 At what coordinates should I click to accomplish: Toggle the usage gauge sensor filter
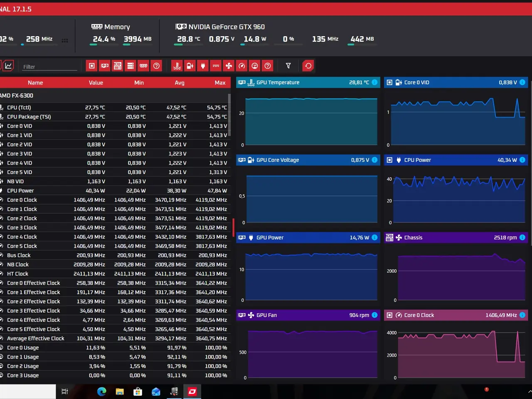pos(255,66)
